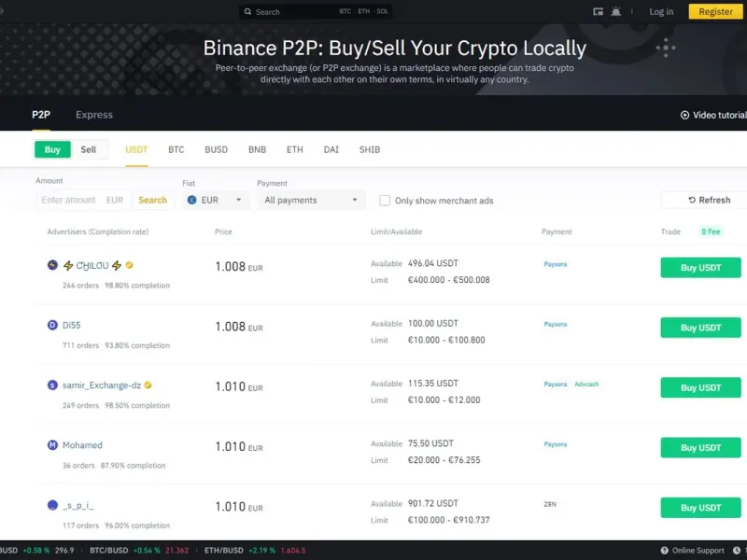The image size is (747, 560).
Task: Open the download app icon in header
Action: 598,11
